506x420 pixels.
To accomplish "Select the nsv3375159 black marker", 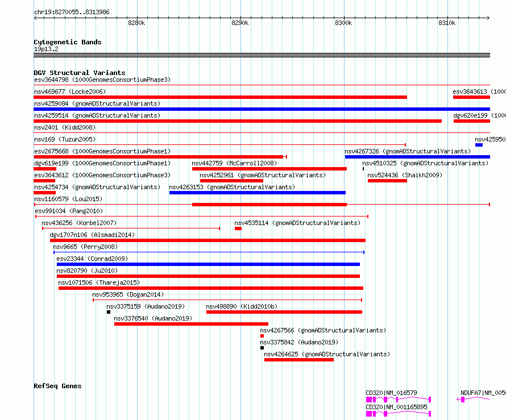I will click(x=109, y=312).
